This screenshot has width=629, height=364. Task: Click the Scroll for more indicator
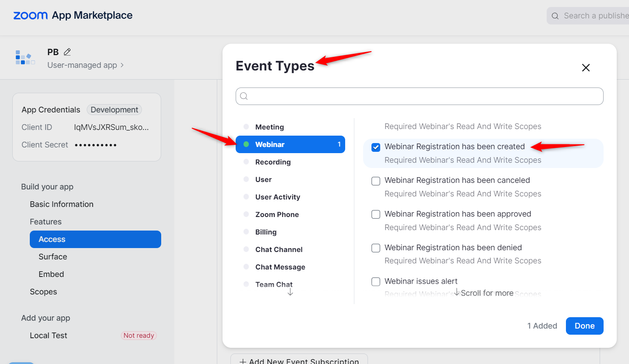[x=484, y=293]
